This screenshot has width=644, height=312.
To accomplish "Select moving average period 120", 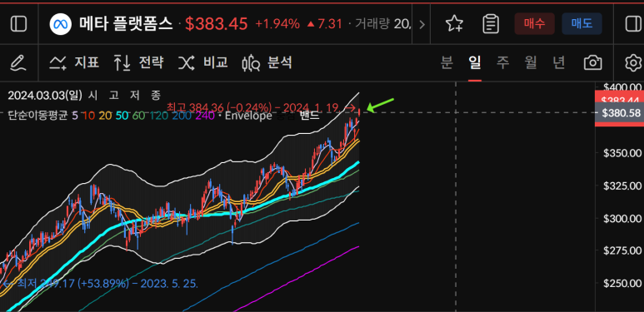I will click(158, 116).
